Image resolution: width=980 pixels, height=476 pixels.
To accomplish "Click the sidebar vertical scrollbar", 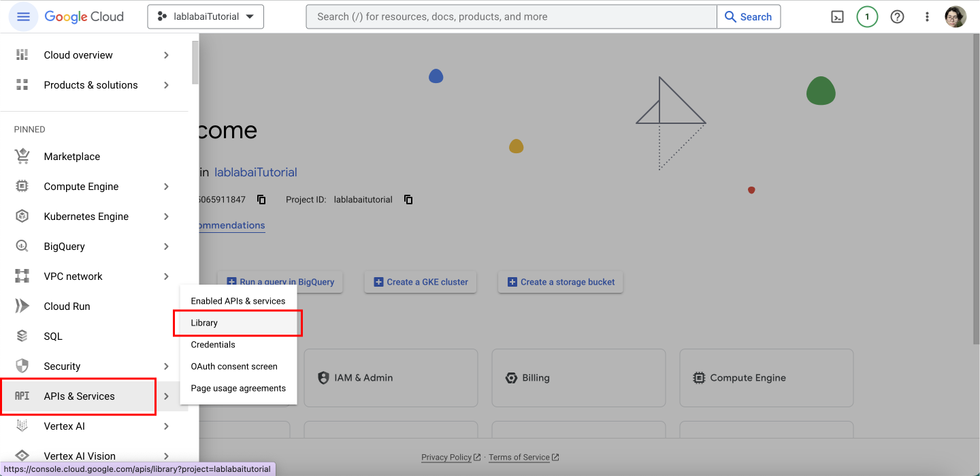I will pos(195,62).
